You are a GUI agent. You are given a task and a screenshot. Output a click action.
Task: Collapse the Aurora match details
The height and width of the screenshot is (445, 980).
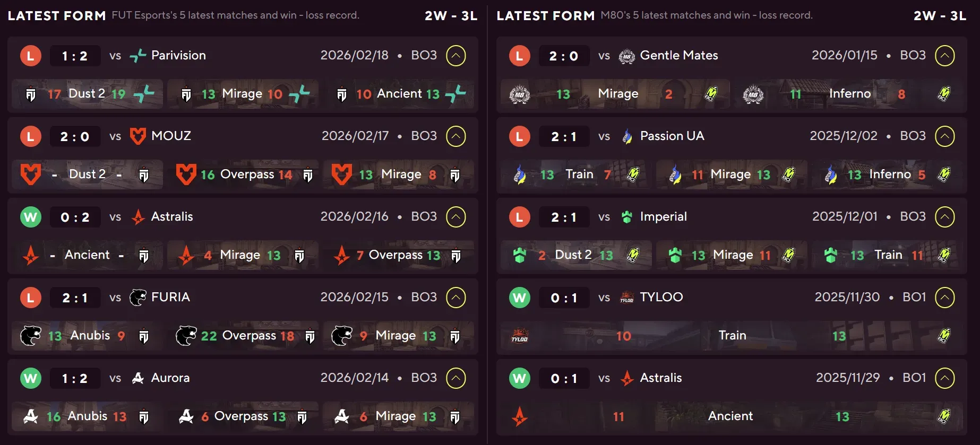click(455, 378)
